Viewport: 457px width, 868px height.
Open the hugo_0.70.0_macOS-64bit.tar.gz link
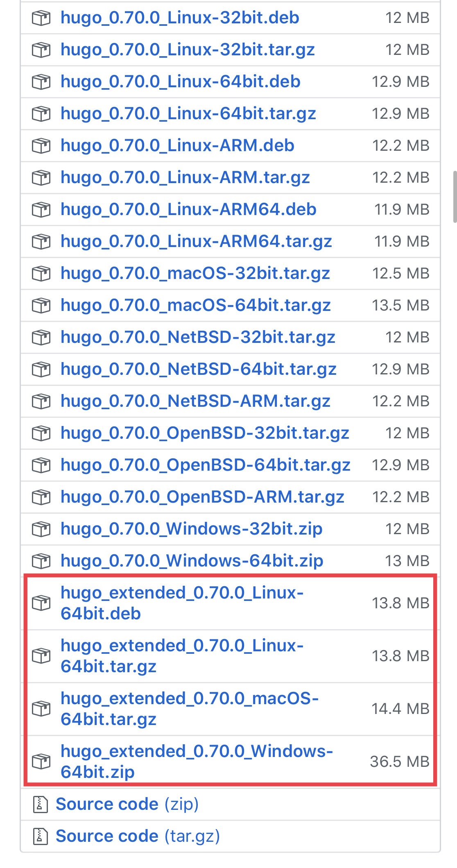point(195,305)
